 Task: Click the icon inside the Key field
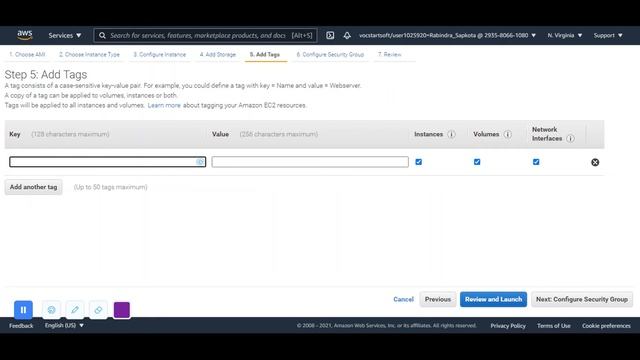[200, 162]
